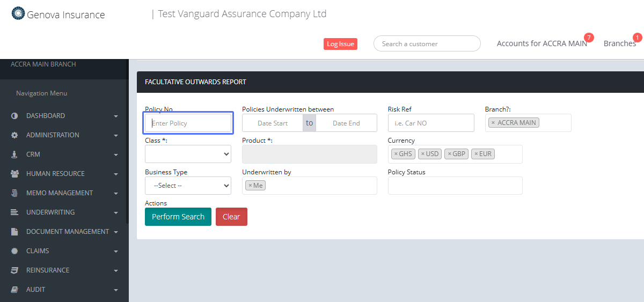Click the CRM sidebar icon
Viewport: 644px width, 302px height.
click(x=14, y=154)
